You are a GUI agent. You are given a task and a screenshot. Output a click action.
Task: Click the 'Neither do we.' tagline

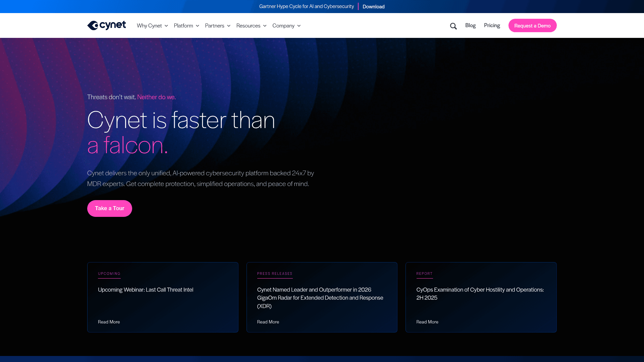pyautogui.click(x=156, y=97)
